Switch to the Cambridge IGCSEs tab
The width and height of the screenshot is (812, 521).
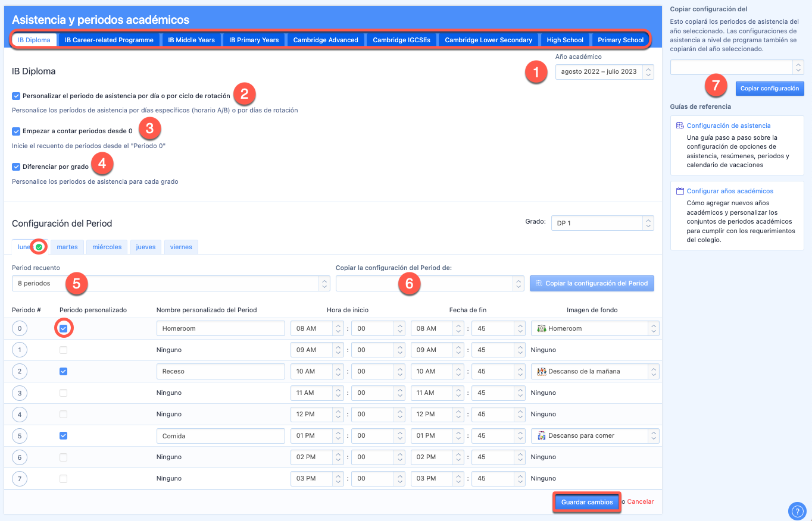click(x=401, y=40)
